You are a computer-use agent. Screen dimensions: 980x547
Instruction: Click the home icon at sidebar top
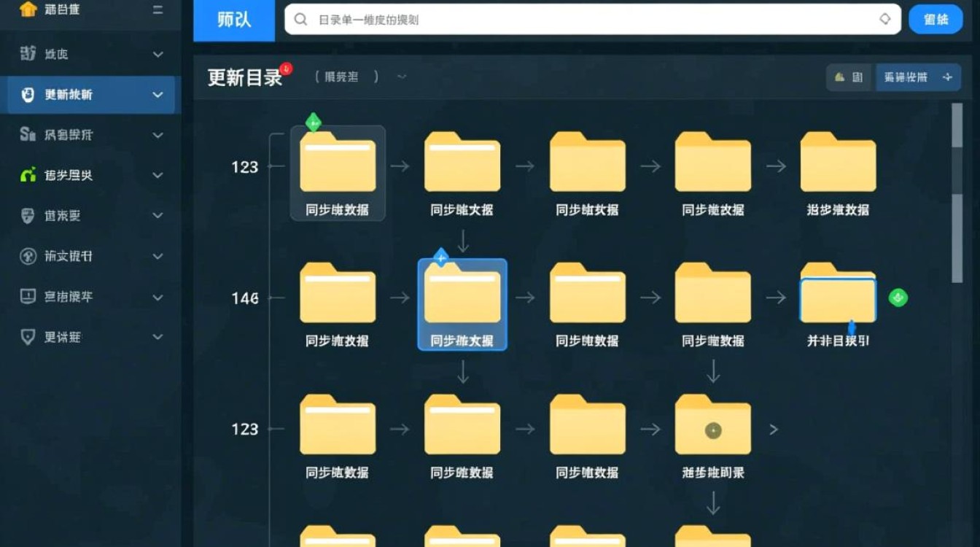[x=29, y=9]
